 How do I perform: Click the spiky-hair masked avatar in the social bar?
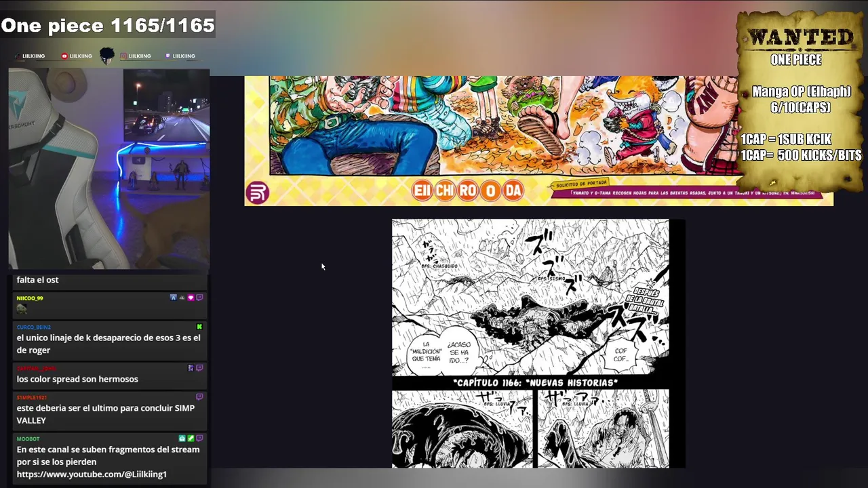(x=106, y=56)
